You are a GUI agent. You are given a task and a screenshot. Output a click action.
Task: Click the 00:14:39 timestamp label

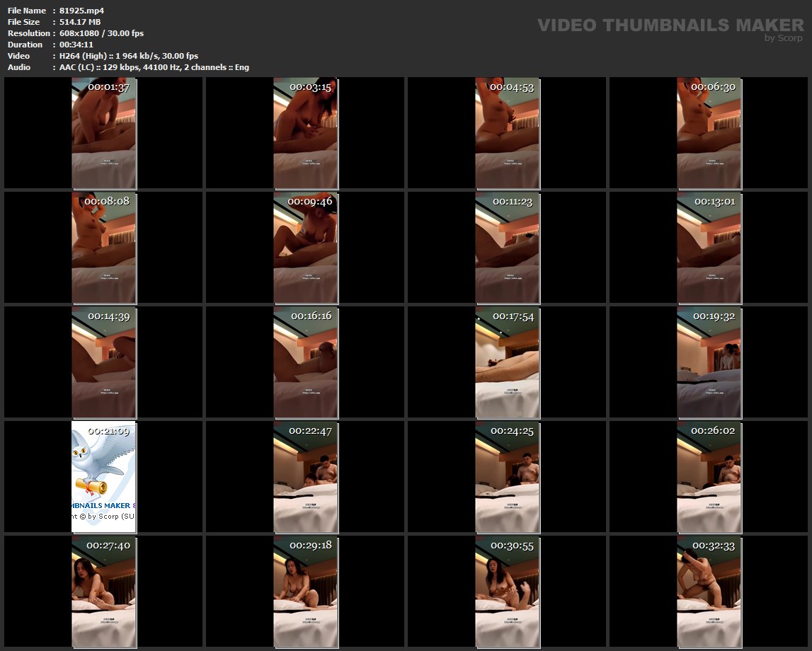108,316
